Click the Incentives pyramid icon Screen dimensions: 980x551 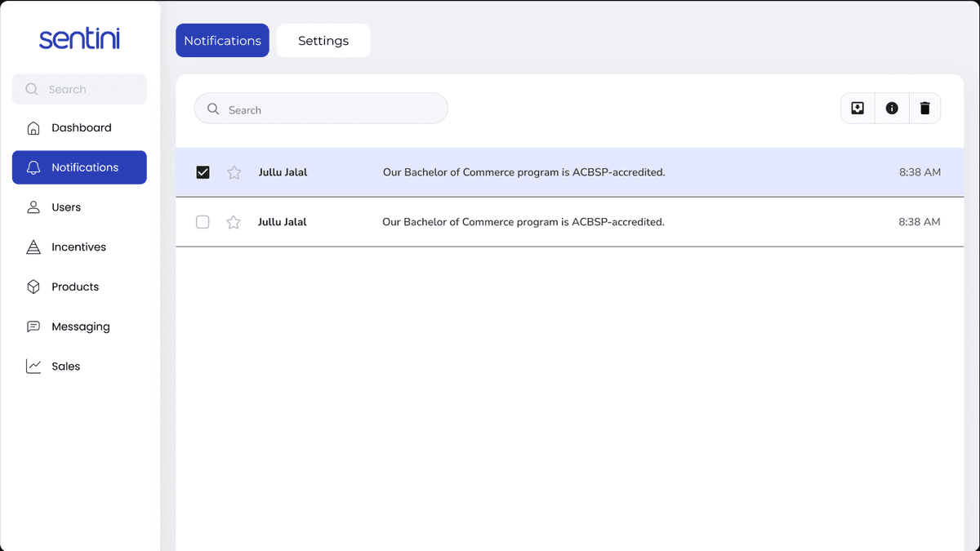coord(33,247)
